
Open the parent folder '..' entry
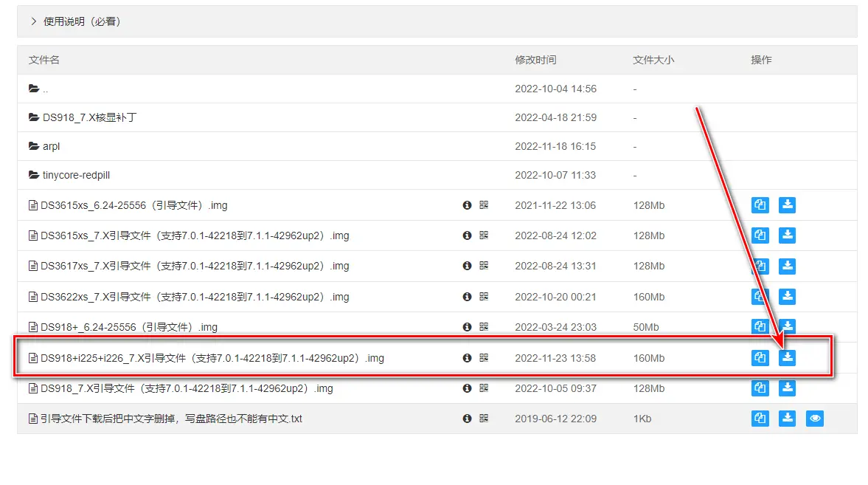click(x=38, y=89)
